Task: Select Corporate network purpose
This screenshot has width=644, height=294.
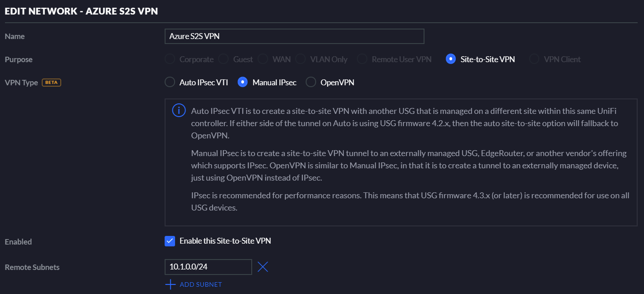Action: (x=170, y=59)
